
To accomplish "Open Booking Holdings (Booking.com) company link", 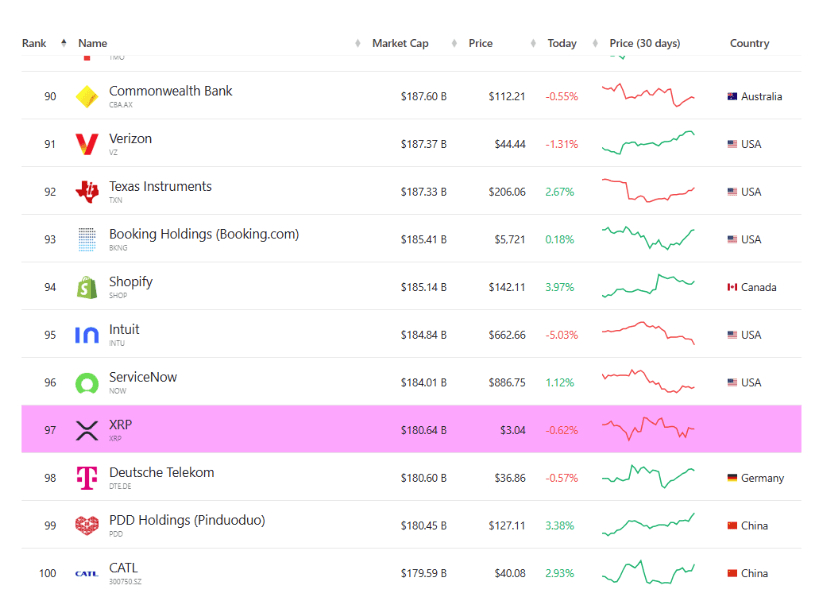I will [204, 235].
